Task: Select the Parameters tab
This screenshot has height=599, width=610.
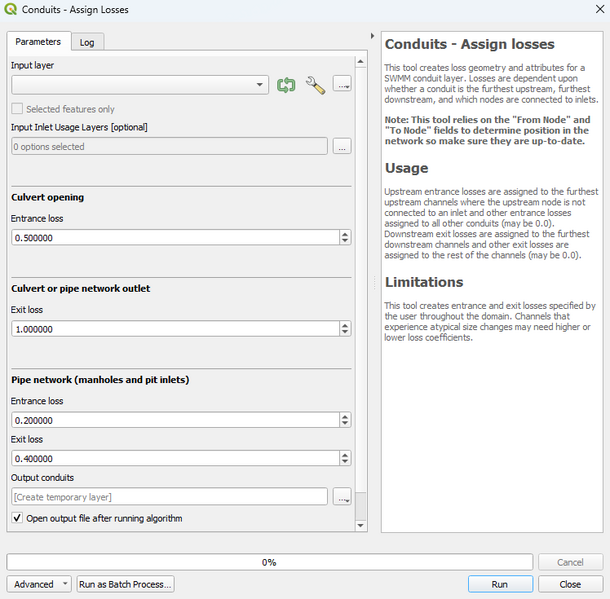Action: point(38,42)
